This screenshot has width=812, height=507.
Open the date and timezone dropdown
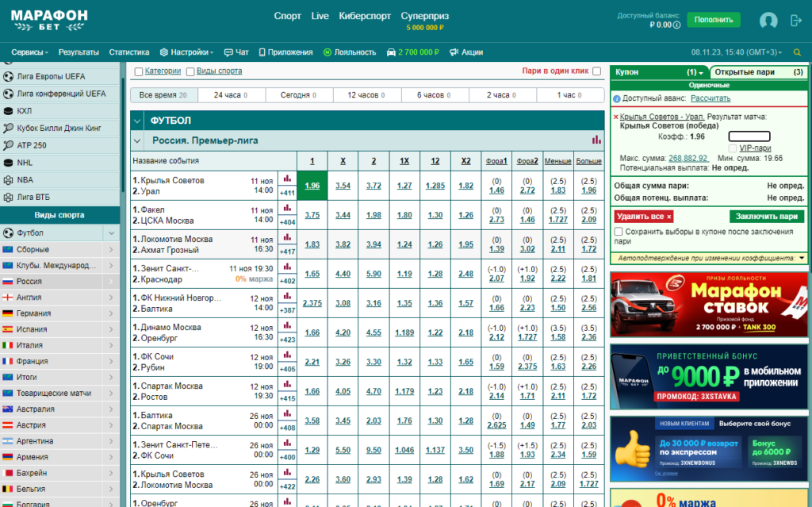point(737,52)
